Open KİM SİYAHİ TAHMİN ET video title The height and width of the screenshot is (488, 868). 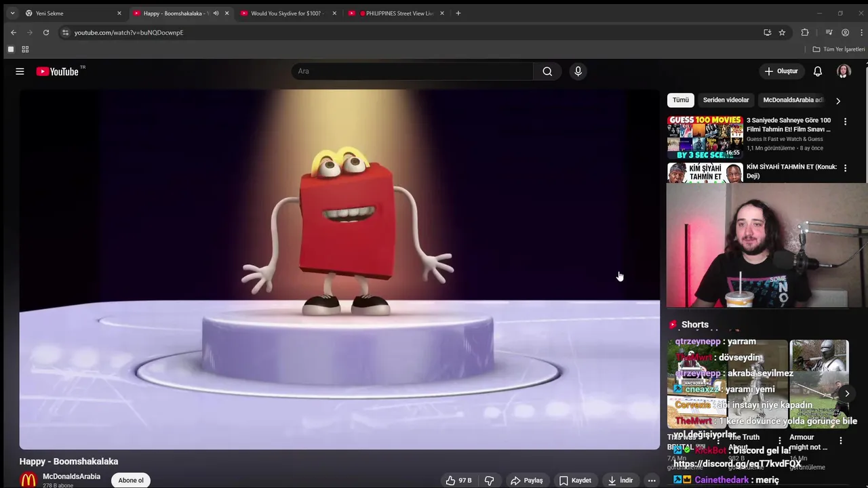791,171
